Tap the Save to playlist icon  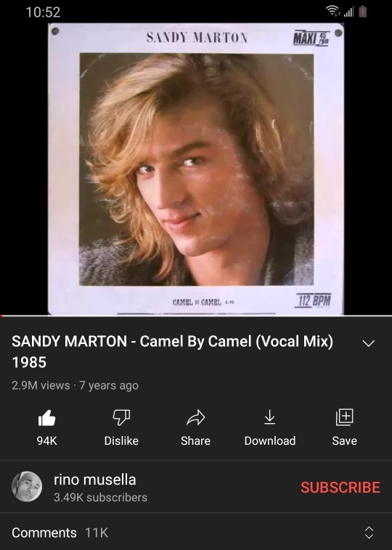(x=344, y=417)
